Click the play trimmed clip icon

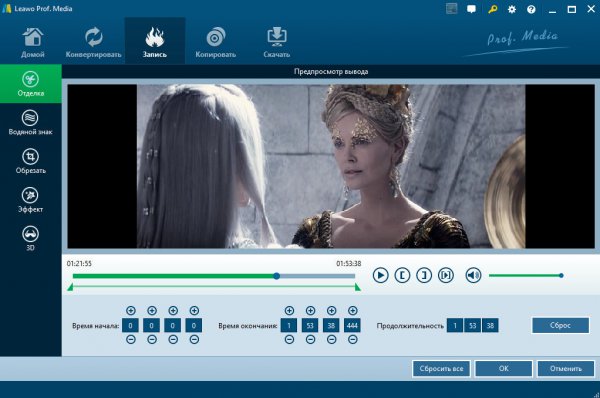[446, 275]
